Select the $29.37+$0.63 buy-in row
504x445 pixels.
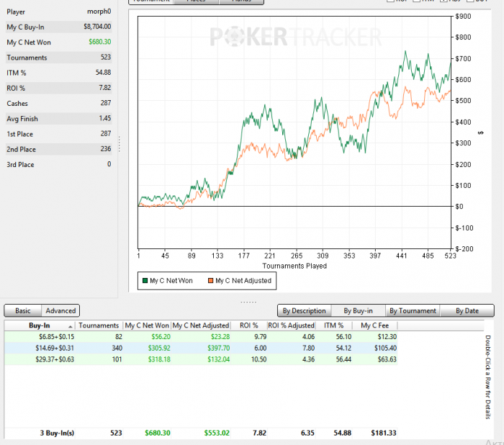(201, 359)
